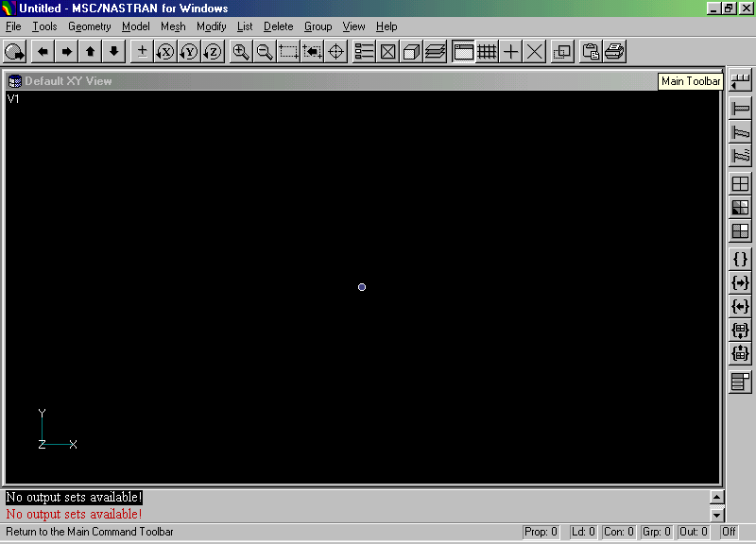The height and width of the screenshot is (544, 756).
Task: Click the braces with right arrow icon
Action: (740, 282)
